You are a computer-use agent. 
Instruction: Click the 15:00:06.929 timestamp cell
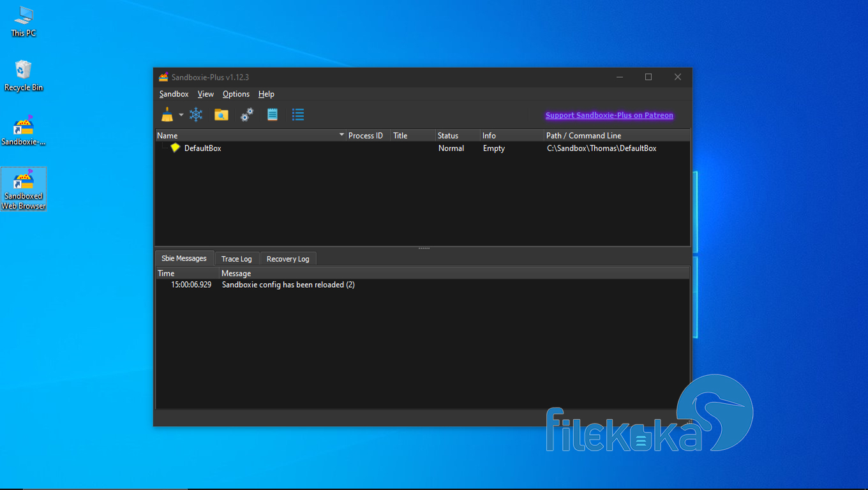191,285
